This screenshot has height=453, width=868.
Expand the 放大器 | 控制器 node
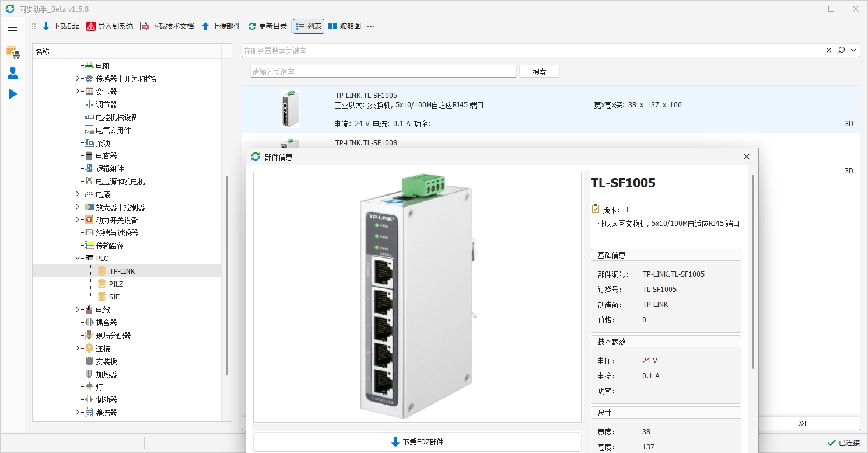pos(78,207)
